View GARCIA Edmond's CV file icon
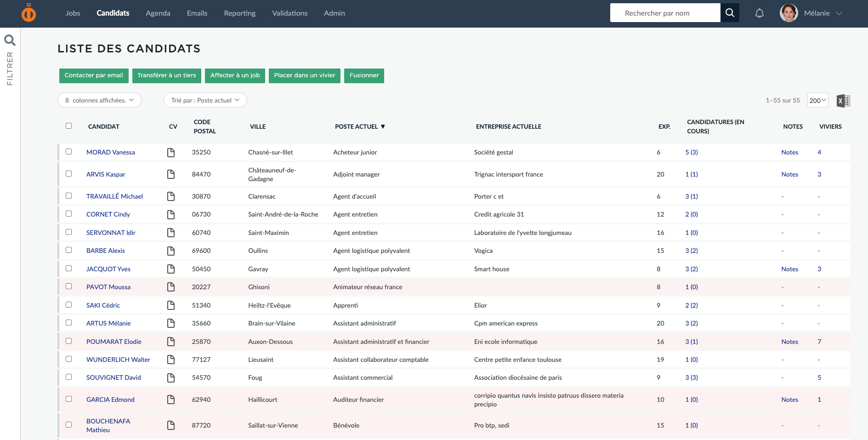Screen dimensions: 868x440 coord(171,400)
